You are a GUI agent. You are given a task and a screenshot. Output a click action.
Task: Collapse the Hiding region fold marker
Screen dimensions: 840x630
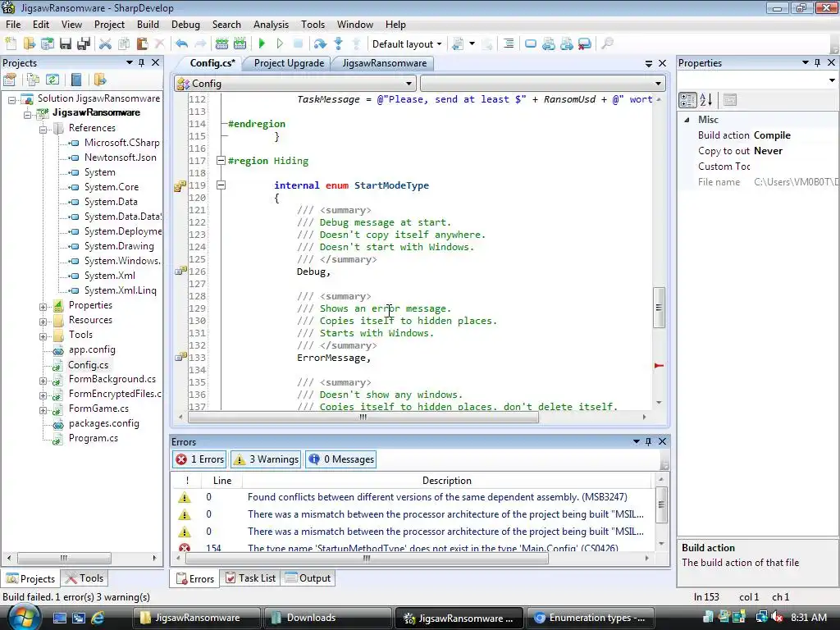click(x=221, y=160)
